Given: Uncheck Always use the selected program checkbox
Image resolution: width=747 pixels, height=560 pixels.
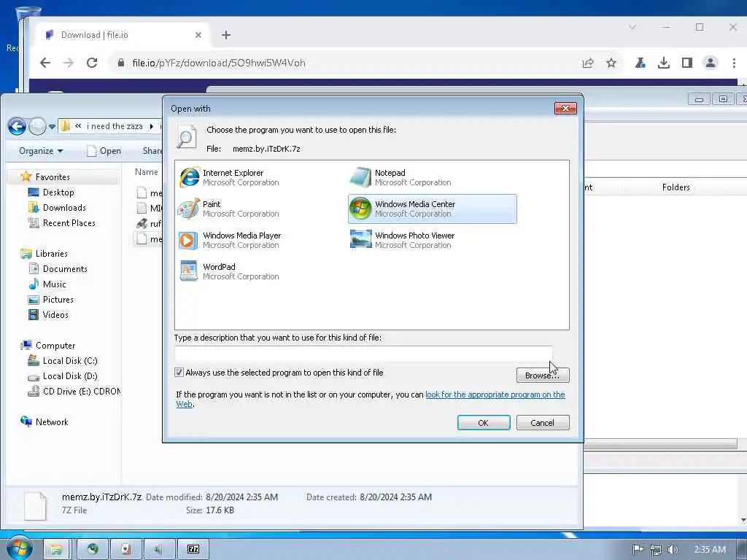Looking at the screenshot, I should (x=179, y=373).
